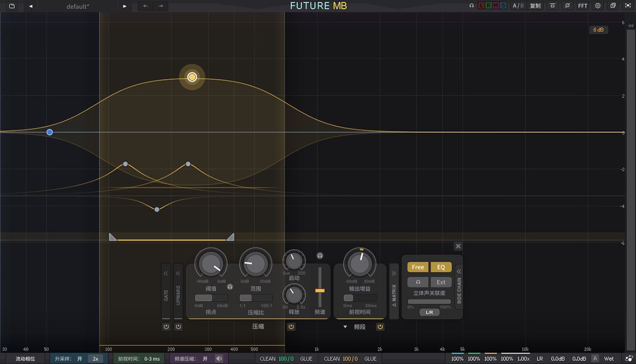Expand the GATE section chevron

click(166, 273)
